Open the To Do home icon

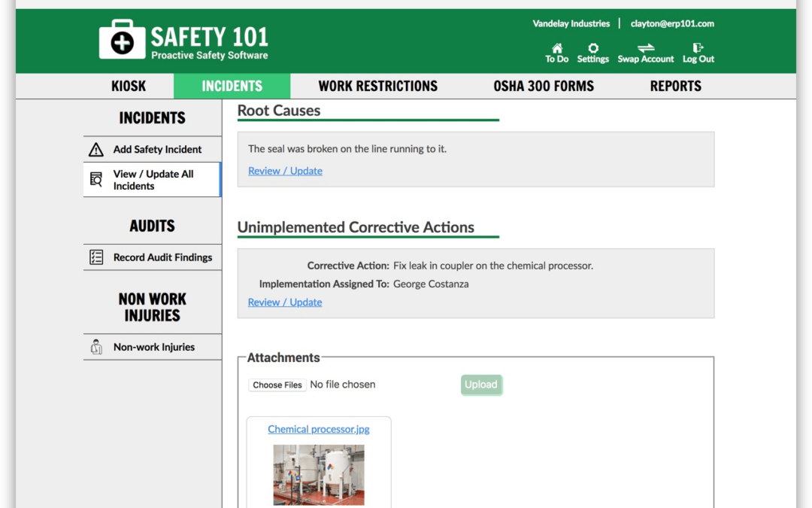click(x=557, y=48)
